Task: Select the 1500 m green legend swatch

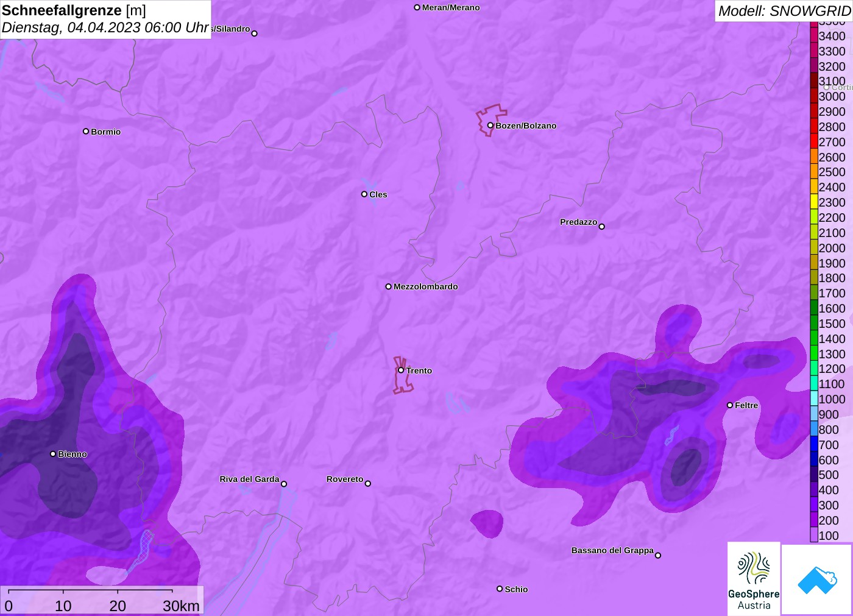Action: (814, 324)
